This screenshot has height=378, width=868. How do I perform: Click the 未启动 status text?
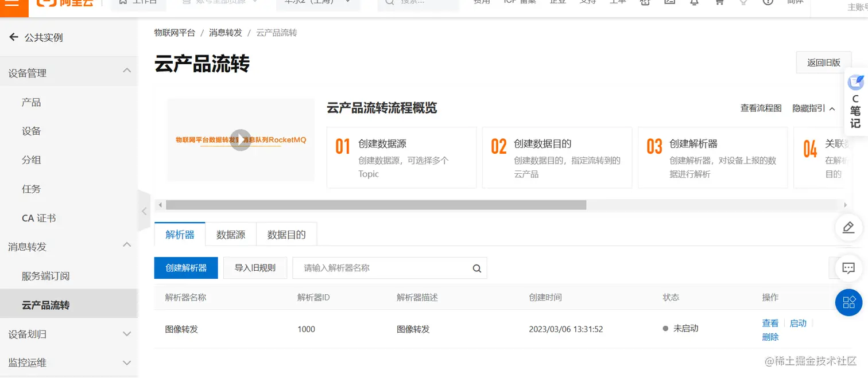coord(686,329)
